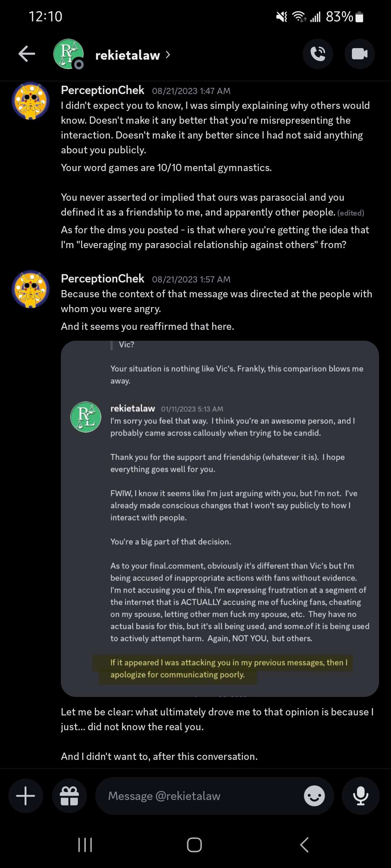Open the embedded DM screenshot image
Viewport: 391px width, 868px height.
click(x=220, y=519)
